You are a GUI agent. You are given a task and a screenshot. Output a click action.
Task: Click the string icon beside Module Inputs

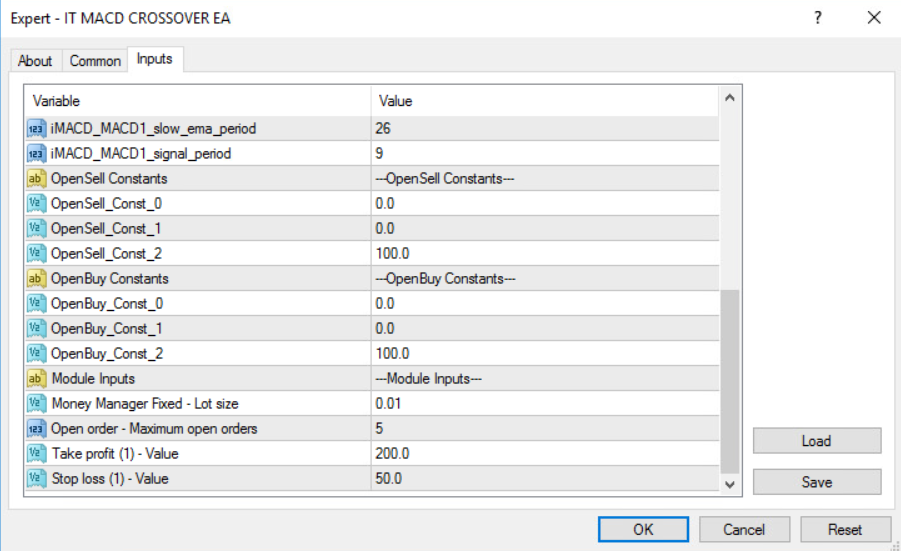click(36, 379)
